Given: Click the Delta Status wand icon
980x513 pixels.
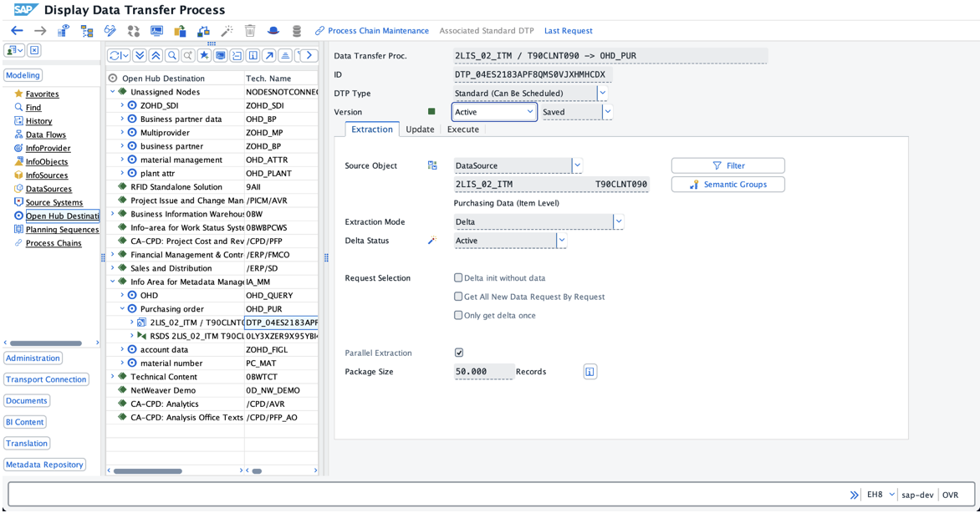Looking at the screenshot, I should pyautogui.click(x=431, y=241).
